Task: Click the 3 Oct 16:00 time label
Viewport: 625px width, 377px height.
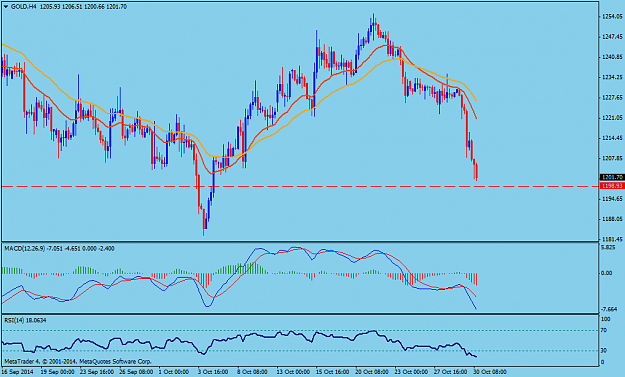Action: click(x=213, y=372)
